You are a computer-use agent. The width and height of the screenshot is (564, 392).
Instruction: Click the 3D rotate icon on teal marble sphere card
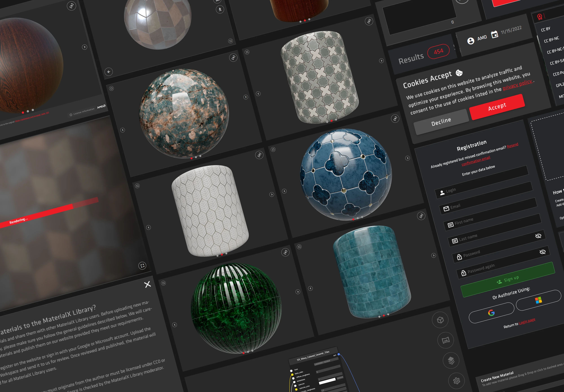click(x=233, y=58)
